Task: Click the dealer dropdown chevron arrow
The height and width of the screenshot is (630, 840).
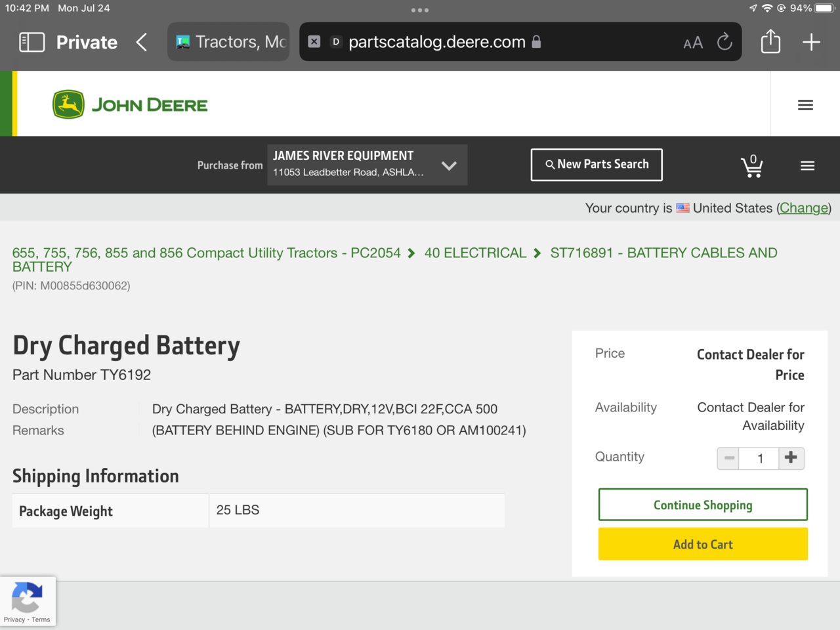Action: 449,165
